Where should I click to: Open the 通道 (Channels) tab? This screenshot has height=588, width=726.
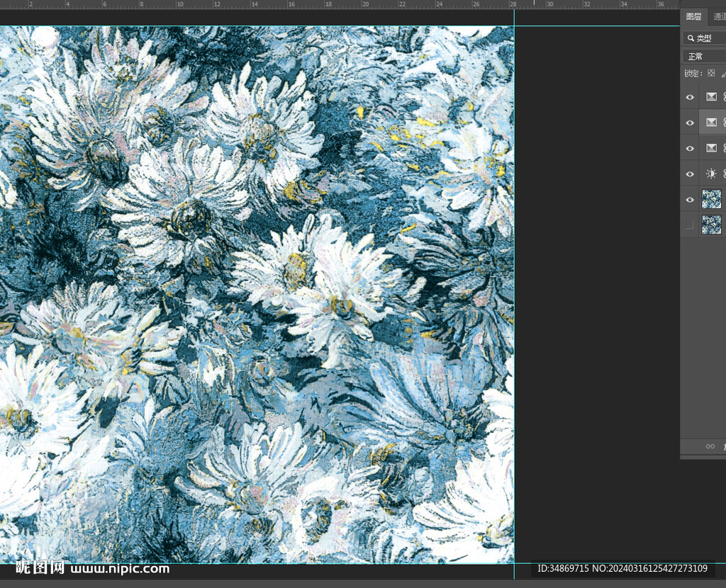[719, 17]
